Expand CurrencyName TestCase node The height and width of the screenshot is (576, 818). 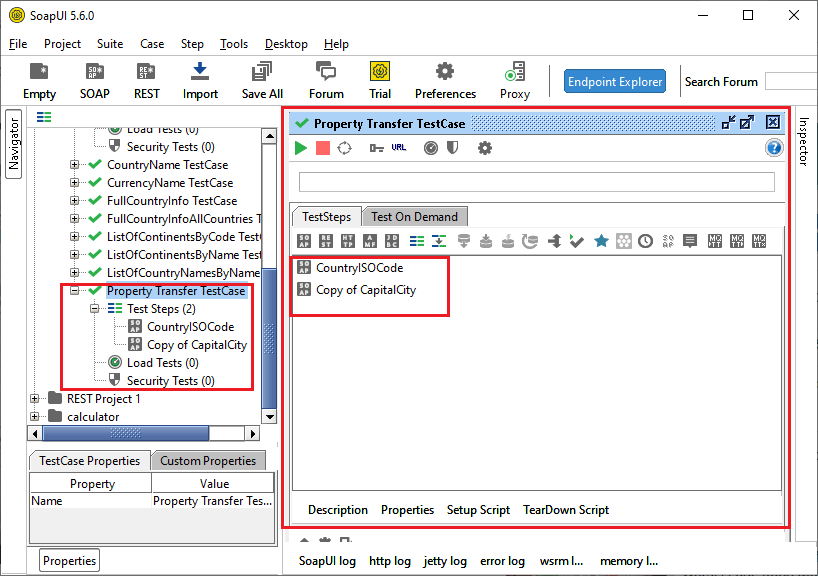click(75, 183)
